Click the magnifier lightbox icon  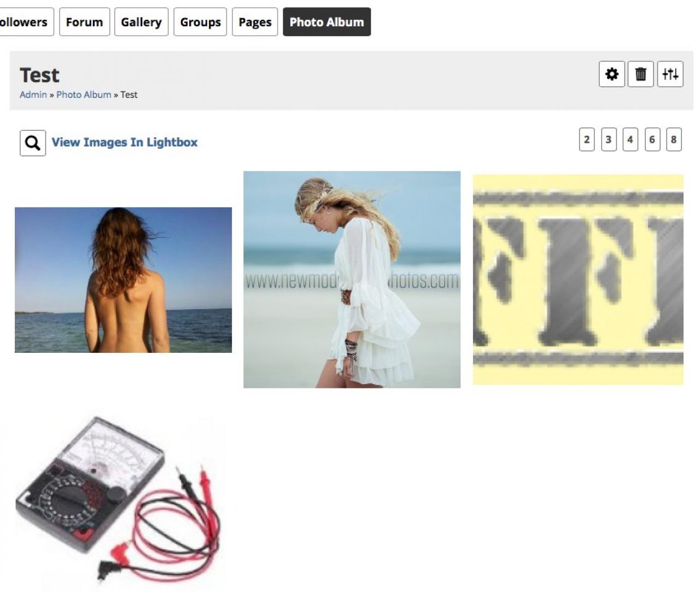(x=33, y=143)
